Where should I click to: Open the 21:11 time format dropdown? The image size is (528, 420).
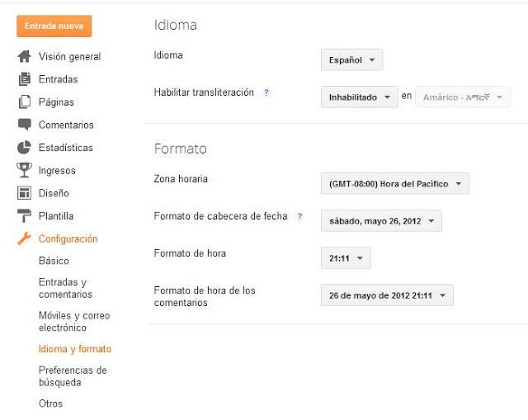click(346, 258)
